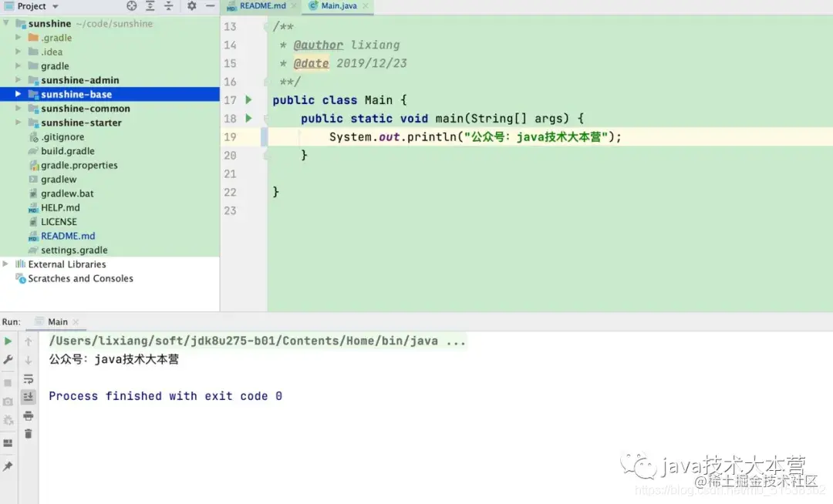Pin the Run tab with pin icon
The width and height of the screenshot is (833, 504).
click(x=8, y=466)
